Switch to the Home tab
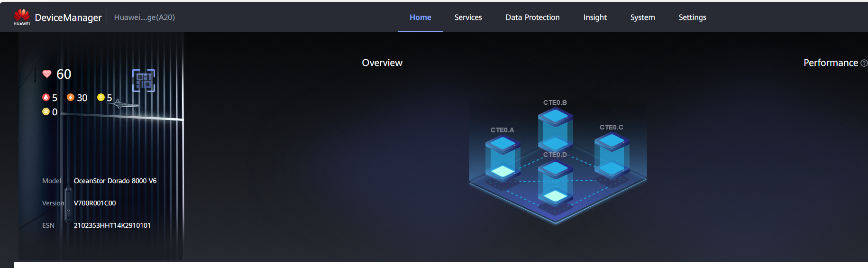 click(420, 17)
